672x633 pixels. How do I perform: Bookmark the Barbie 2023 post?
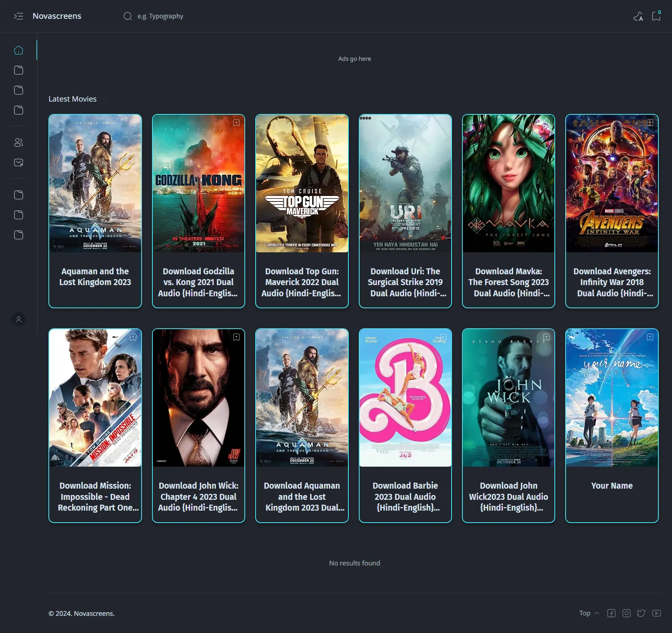443,337
